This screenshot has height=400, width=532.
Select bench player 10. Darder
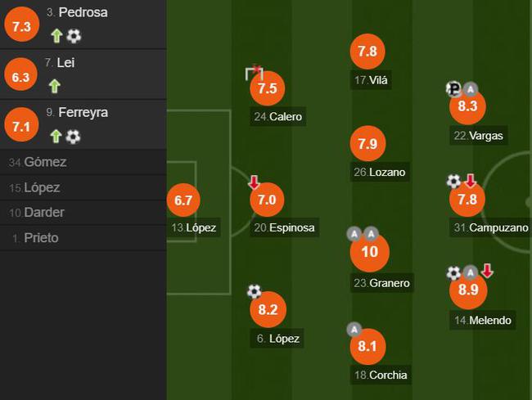pos(83,213)
